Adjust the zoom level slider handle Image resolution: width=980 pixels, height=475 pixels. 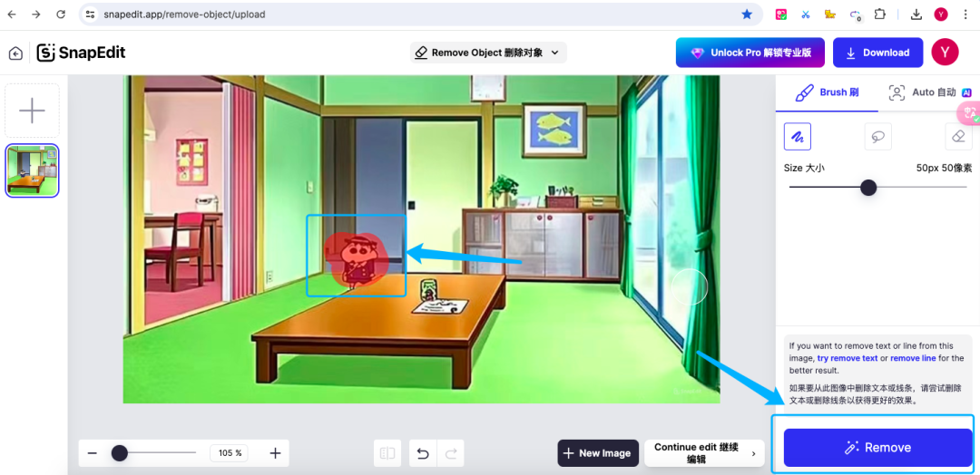(120, 453)
